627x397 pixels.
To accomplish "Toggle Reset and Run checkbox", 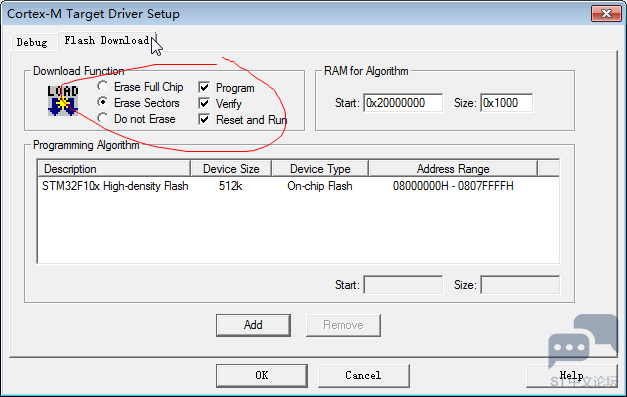I will coord(204,119).
